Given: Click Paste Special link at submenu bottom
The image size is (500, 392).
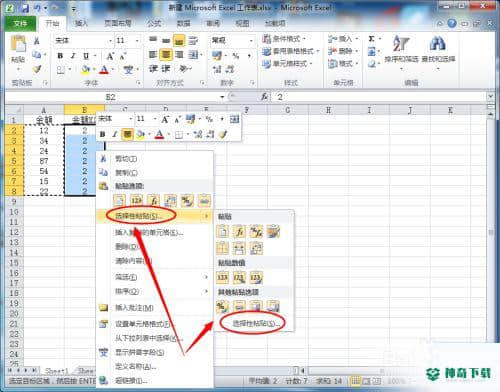Looking at the screenshot, I should pos(255,323).
